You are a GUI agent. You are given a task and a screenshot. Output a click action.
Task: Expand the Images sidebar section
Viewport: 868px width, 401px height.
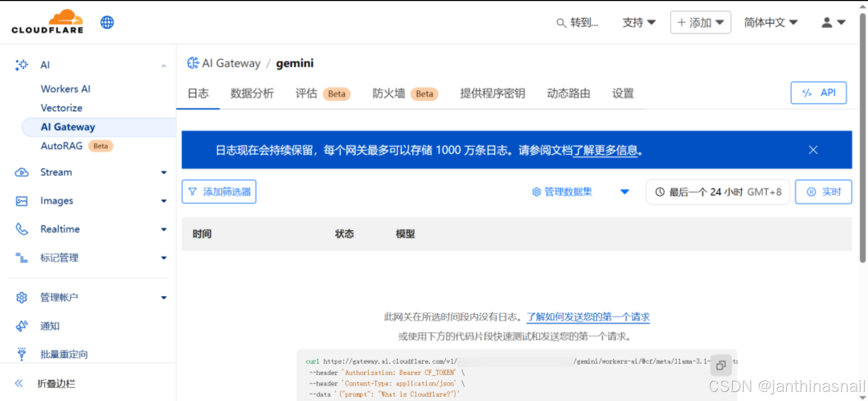pyautogui.click(x=164, y=201)
